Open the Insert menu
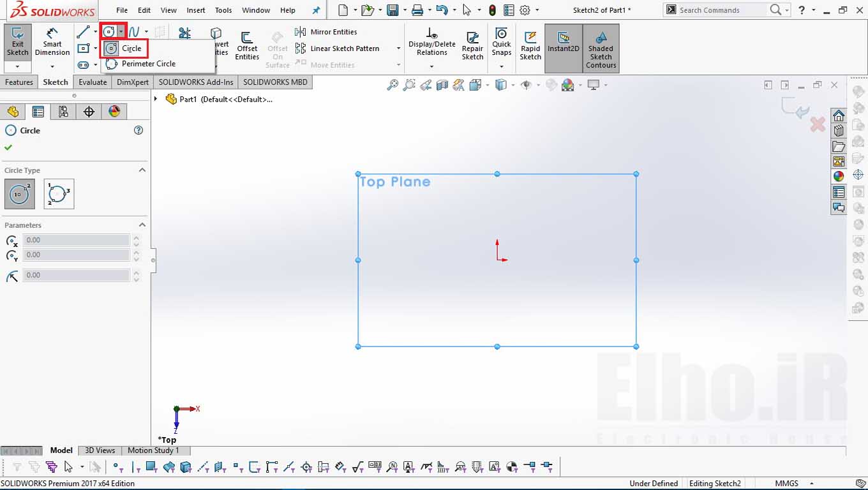This screenshot has width=868, height=490. click(196, 10)
